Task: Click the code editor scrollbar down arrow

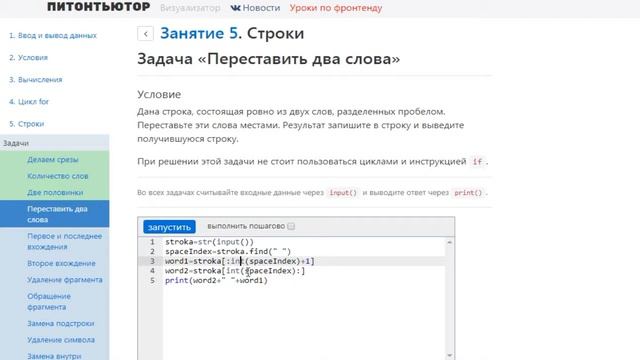Action: [449, 356]
